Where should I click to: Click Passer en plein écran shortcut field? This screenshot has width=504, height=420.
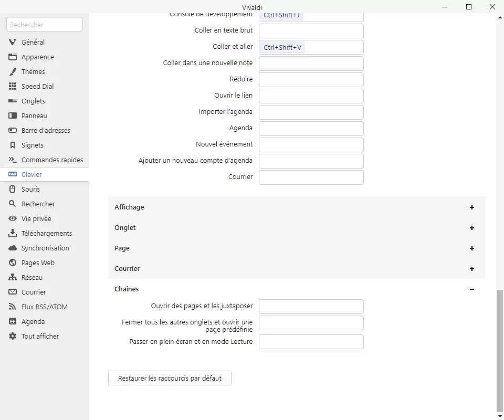click(x=311, y=342)
